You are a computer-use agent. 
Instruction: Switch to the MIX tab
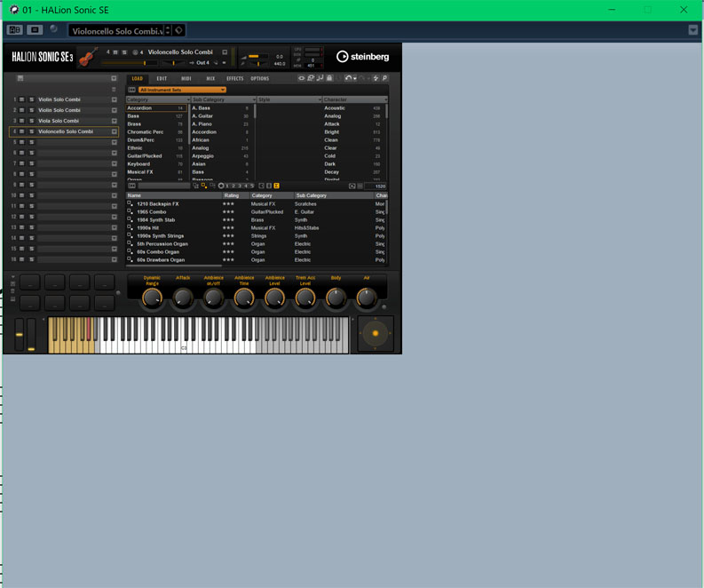(x=210, y=78)
